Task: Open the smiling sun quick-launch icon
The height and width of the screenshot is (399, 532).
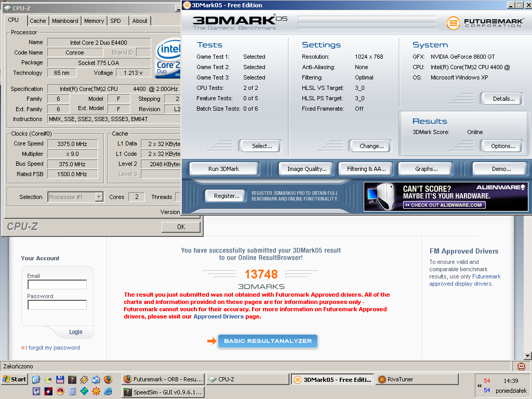Action: pyautogui.click(x=96, y=391)
